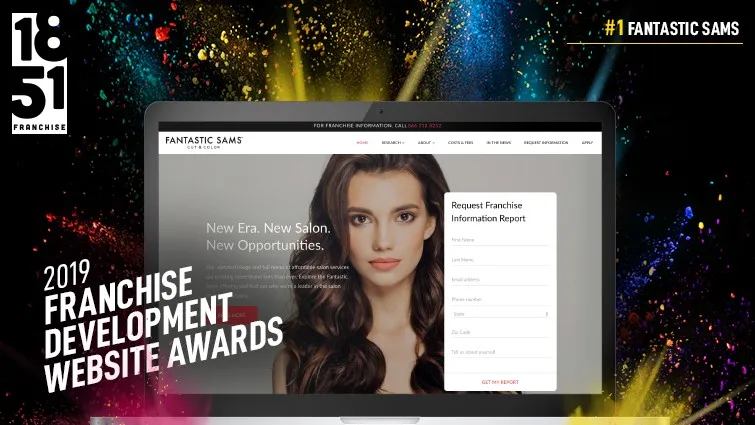This screenshot has width=755, height=425.
Task: Open the State dropdown selector
Action: coord(500,314)
